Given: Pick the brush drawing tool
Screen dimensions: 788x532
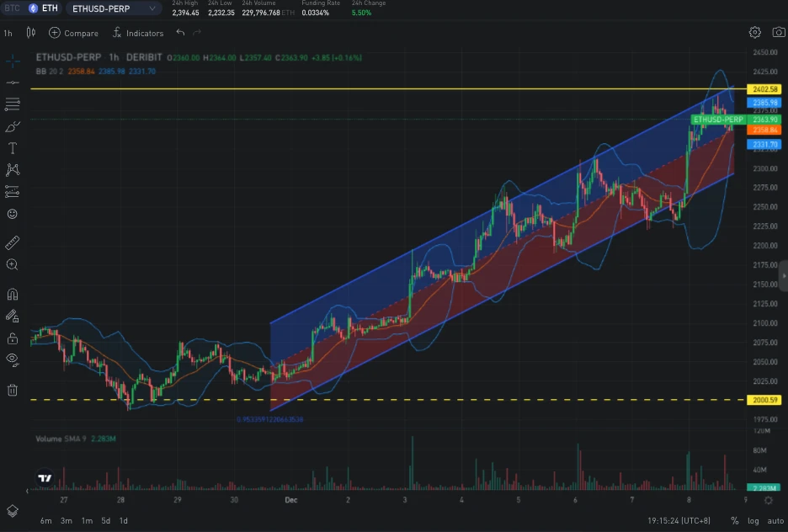Looking at the screenshot, I should 13,126.
